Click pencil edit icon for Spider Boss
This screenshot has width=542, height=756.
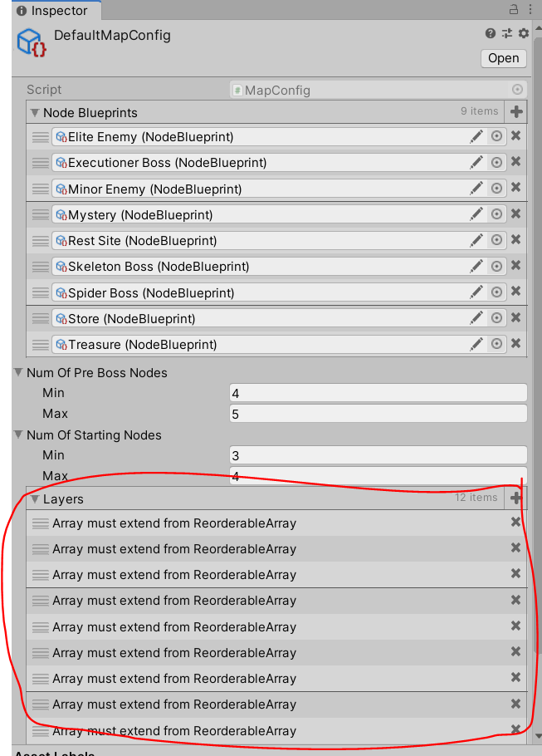pos(476,292)
